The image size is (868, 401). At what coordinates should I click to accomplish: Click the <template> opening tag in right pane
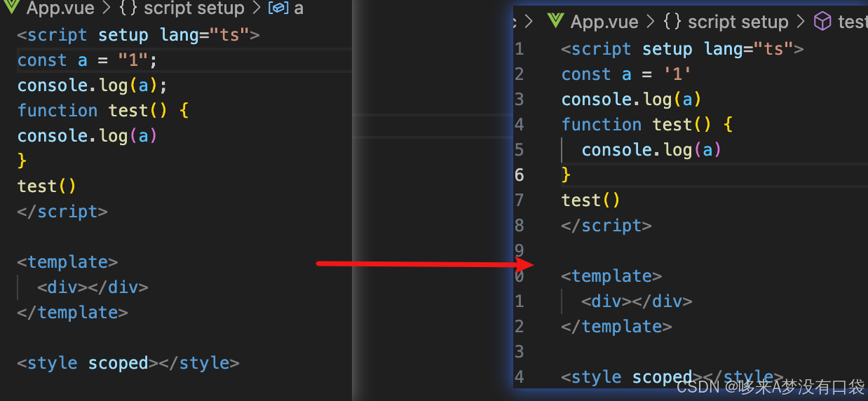[611, 276]
